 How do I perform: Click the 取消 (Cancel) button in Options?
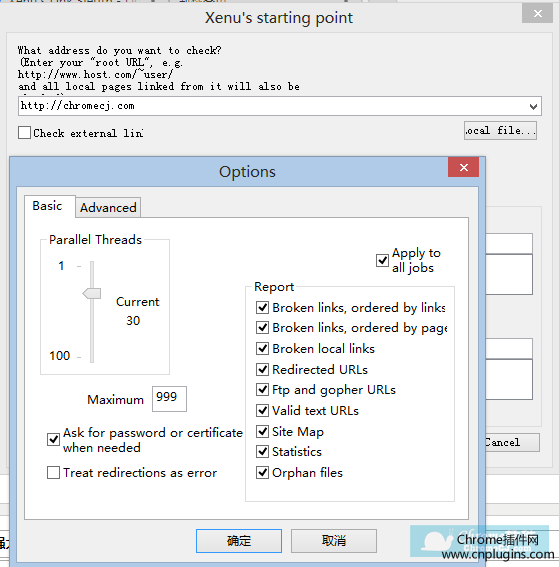click(334, 541)
